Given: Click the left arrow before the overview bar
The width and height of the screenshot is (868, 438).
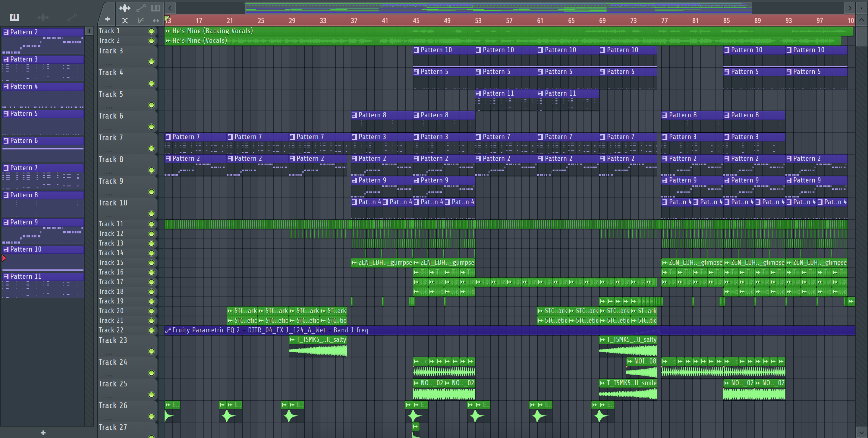Looking at the screenshot, I should (x=170, y=8).
